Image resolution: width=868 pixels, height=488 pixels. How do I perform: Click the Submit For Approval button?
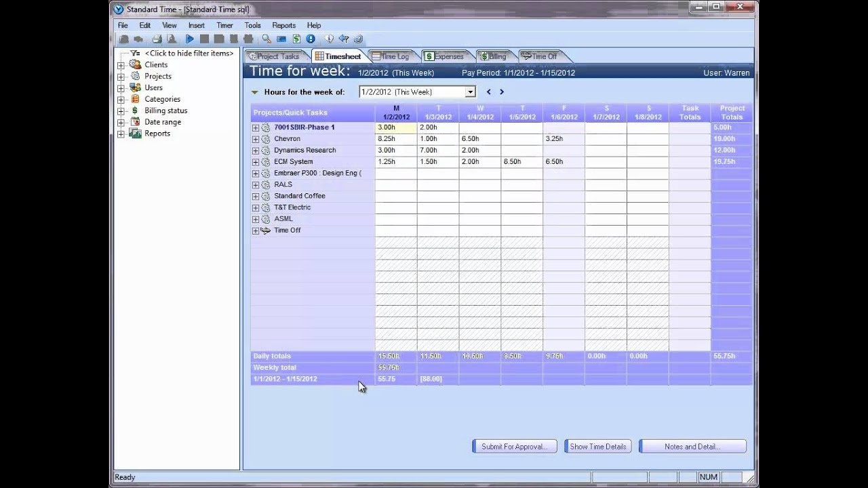[x=515, y=447]
